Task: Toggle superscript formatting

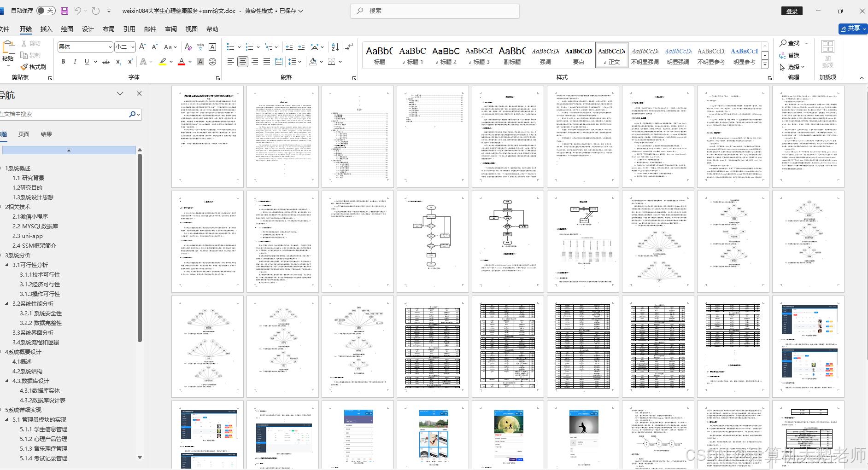Action: pyautogui.click(x=130, y=62)
